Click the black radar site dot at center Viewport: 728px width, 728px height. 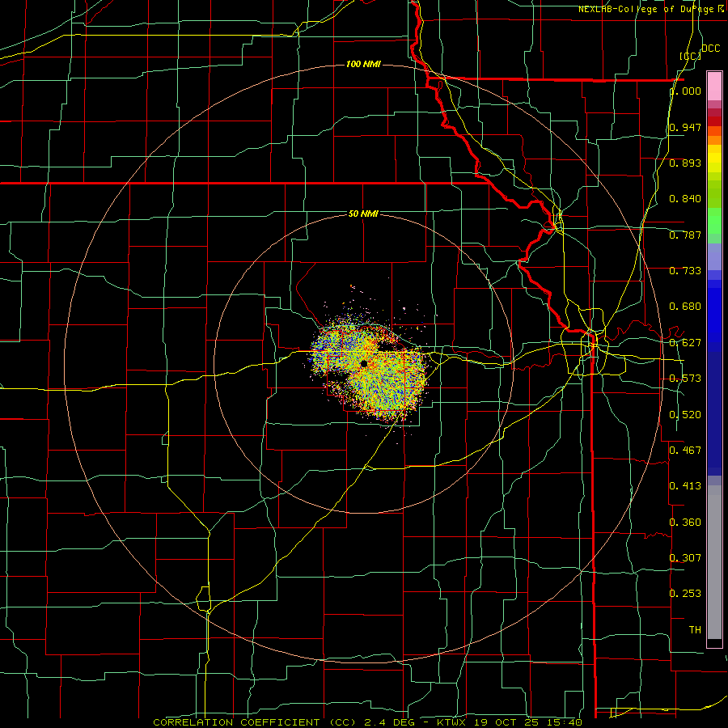coord(364,363)
